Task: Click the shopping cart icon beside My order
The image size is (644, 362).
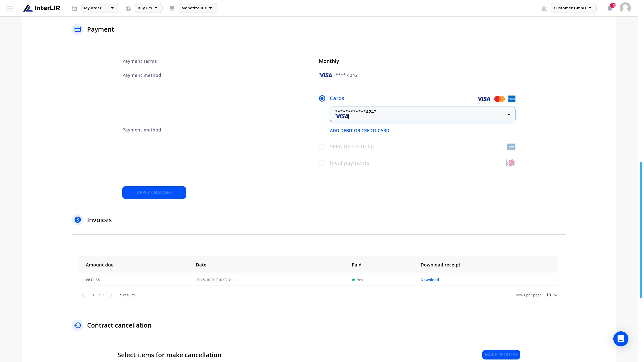Action: 74,8
